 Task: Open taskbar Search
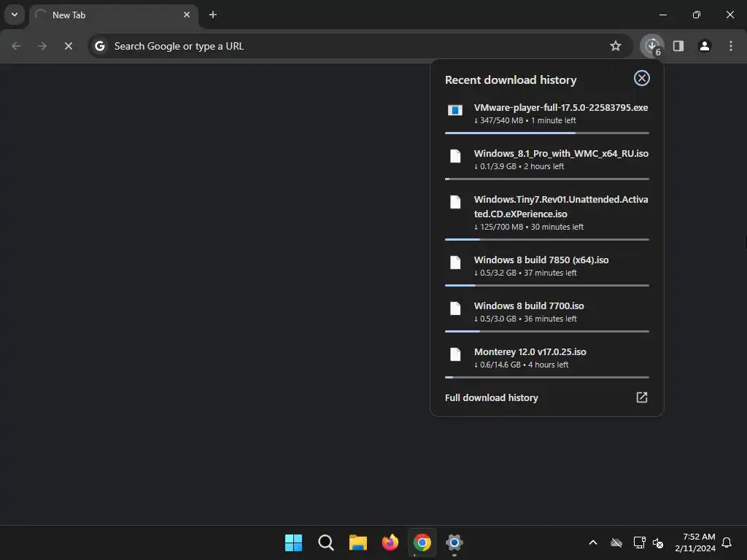[x=326, y=542]
